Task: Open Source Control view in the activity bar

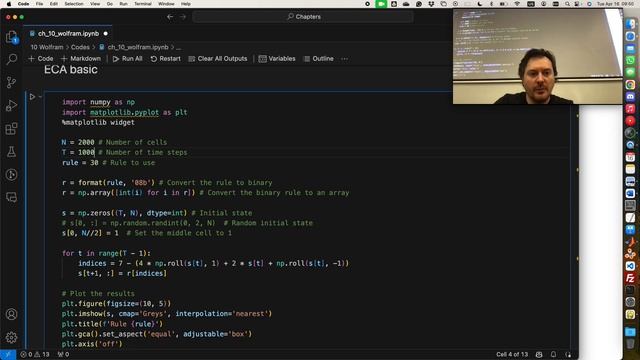Action: [11, 82]
